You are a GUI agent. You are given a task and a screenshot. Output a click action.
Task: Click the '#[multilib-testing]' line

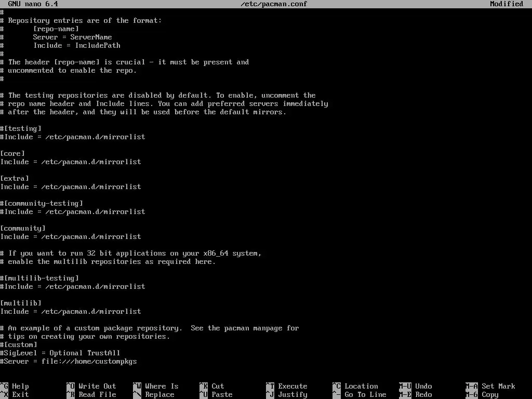[39, 278]
